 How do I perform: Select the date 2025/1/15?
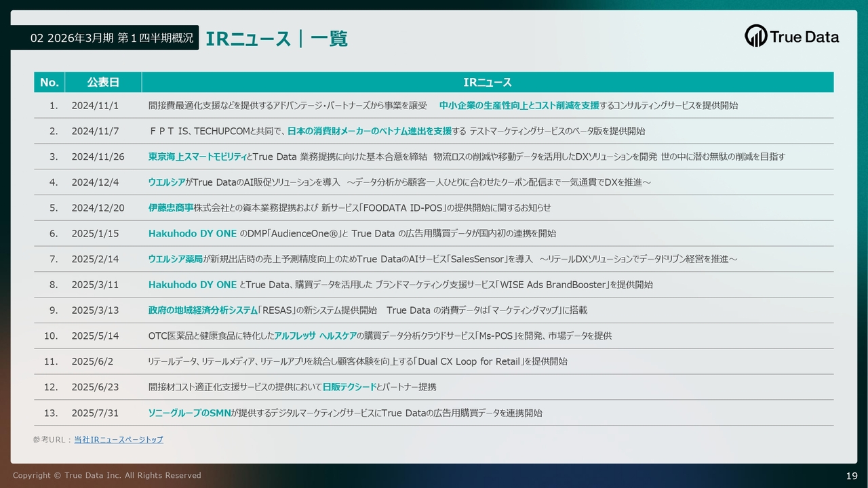[x=95, y=234]
